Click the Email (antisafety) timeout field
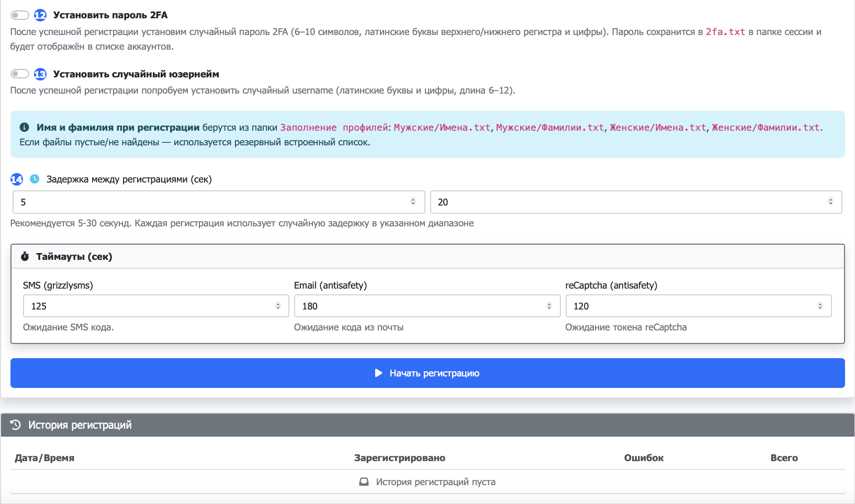Screen dimensions: 855x504 (x=419, y=306)
